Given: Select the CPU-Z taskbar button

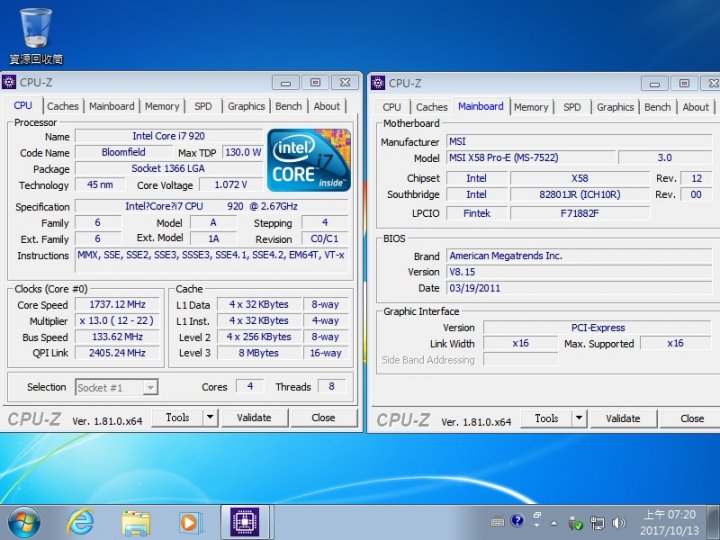Looking at the screenshot, I should pos(245,522).
